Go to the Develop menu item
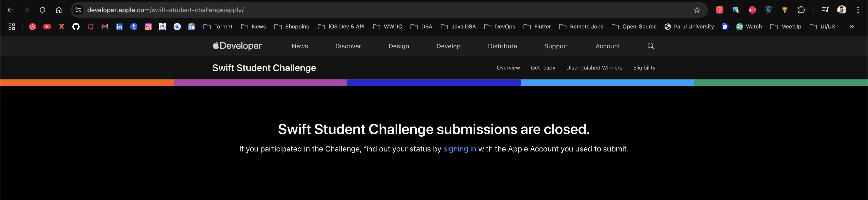 coord(448,46)
